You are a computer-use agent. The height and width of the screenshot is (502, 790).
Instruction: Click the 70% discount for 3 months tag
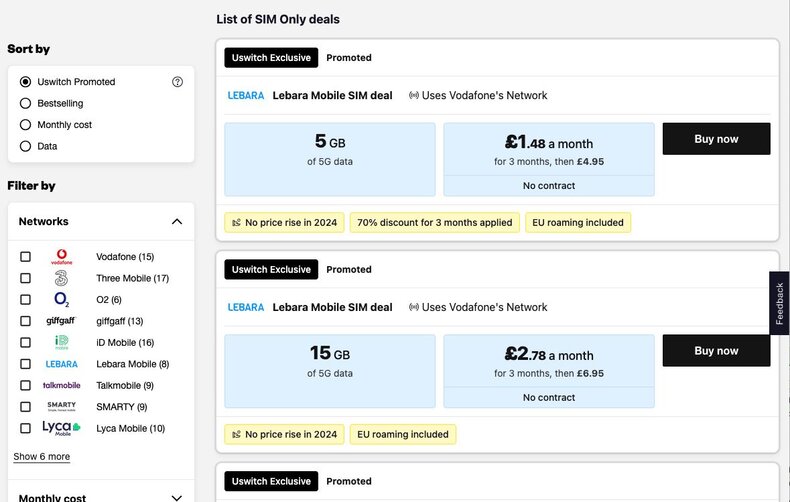pos(435,222)
